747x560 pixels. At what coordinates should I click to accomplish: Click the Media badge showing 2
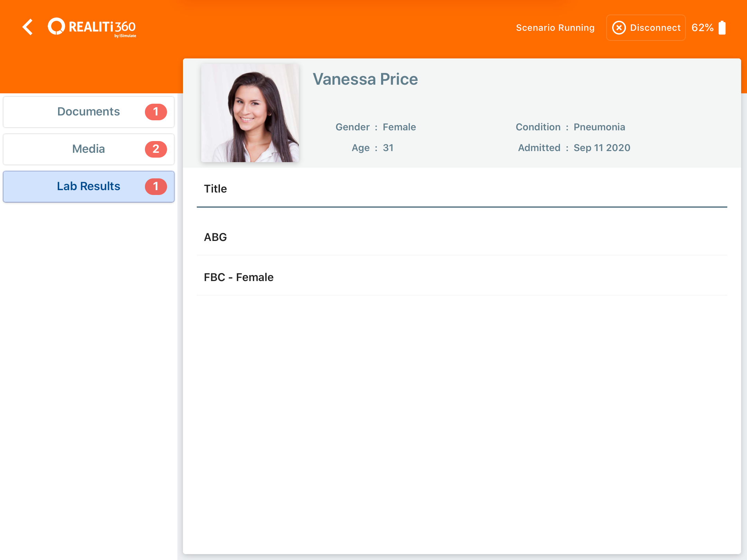pos(156,149)
